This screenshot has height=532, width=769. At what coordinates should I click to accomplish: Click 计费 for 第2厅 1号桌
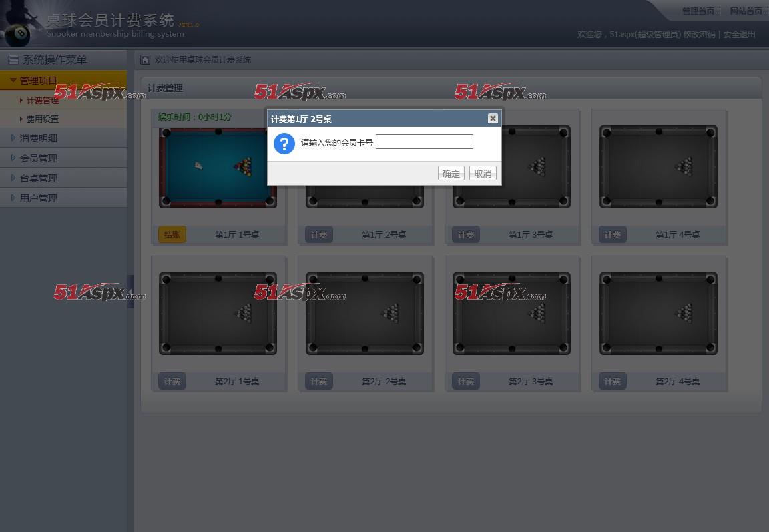[x=172, y=381]
